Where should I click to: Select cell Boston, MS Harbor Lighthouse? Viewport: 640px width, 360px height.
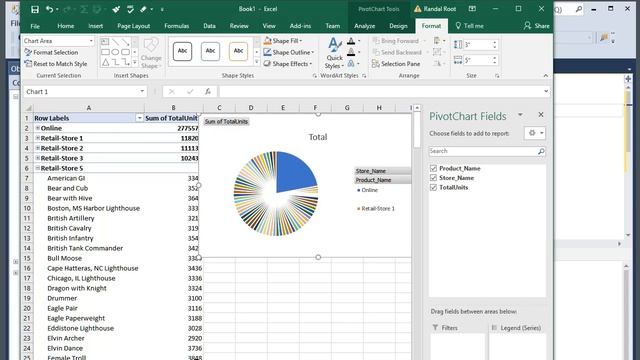coord(93,208)
